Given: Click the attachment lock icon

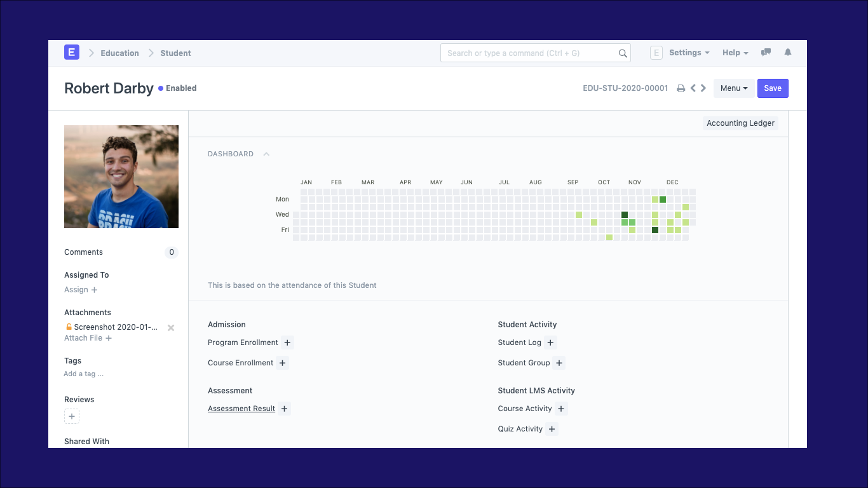Looking at the screenshot, I should (x=69, y=327).
